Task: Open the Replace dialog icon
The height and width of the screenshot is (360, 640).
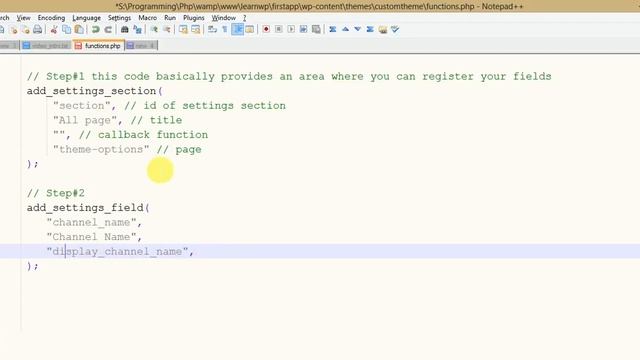Action: (138, 29)
